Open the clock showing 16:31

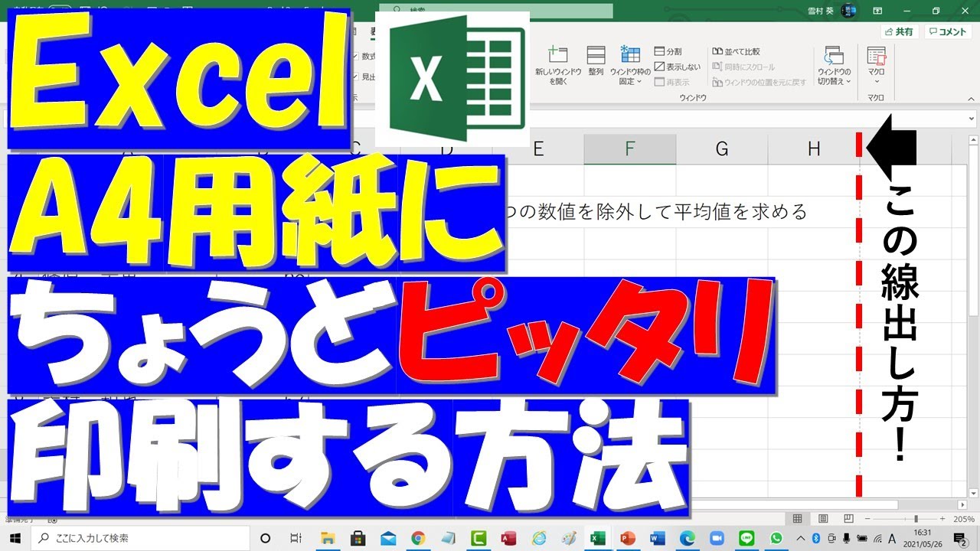point(923,538)
